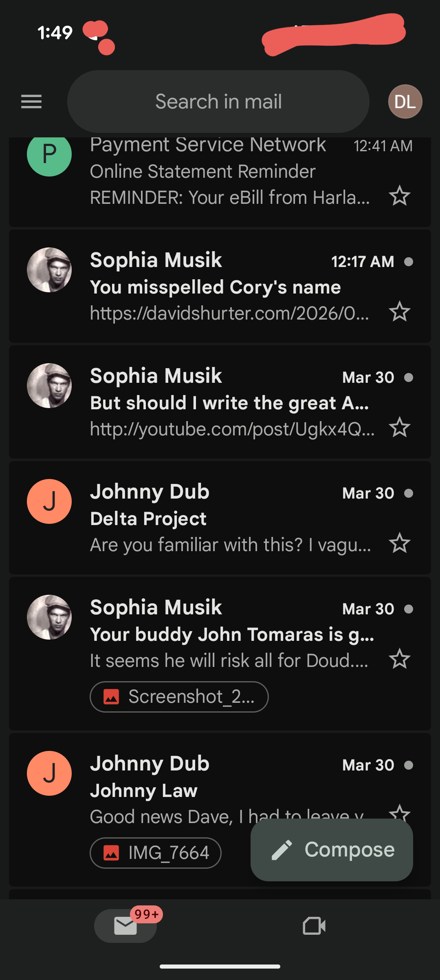The height and width of the screenshot is (980, 440).
Task: Toggle star on "But should I write" email
Action: tap(399, 428)
